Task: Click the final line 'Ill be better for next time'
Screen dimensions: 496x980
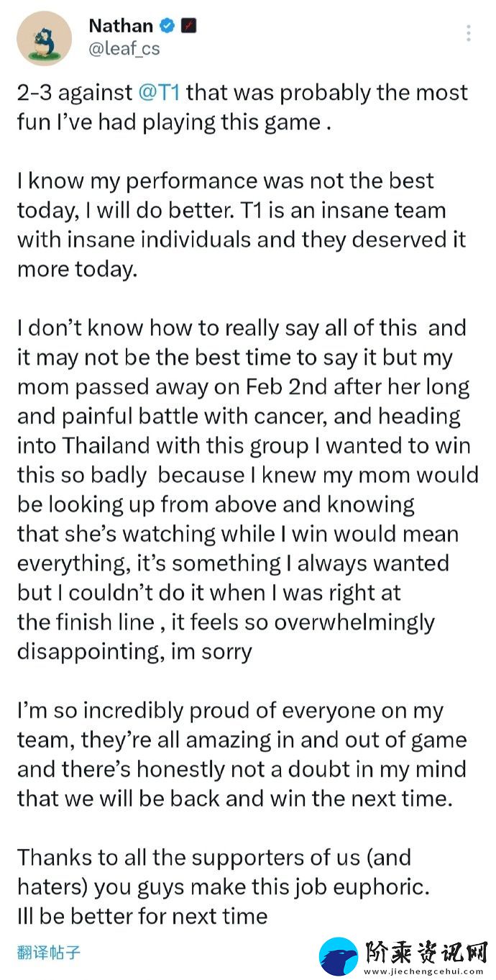Action: [x=142, y=917]
